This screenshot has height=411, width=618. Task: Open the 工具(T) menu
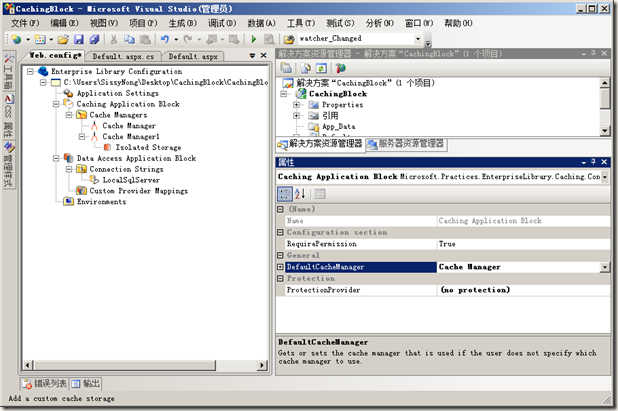point(301,23)
